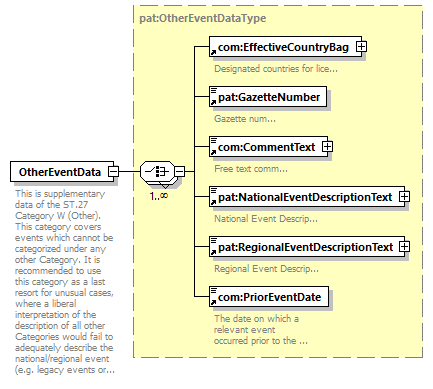
Task: Expand pat:RegionalEventDescriptionText plus box
Action: (404, 247)
